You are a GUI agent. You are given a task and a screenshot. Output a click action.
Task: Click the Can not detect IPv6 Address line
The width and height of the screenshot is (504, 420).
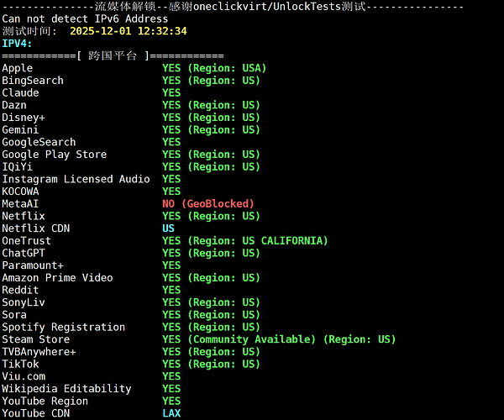(x=85, y=18)
